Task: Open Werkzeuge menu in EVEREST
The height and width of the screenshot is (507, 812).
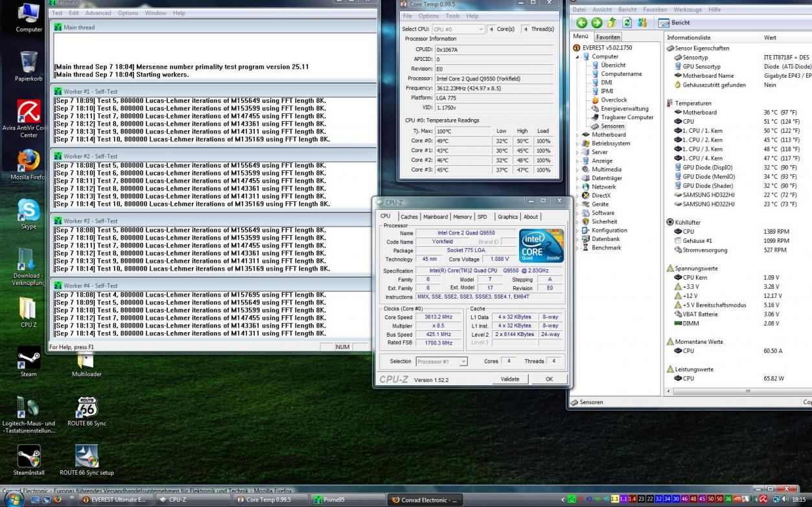Action: point(688,10)
